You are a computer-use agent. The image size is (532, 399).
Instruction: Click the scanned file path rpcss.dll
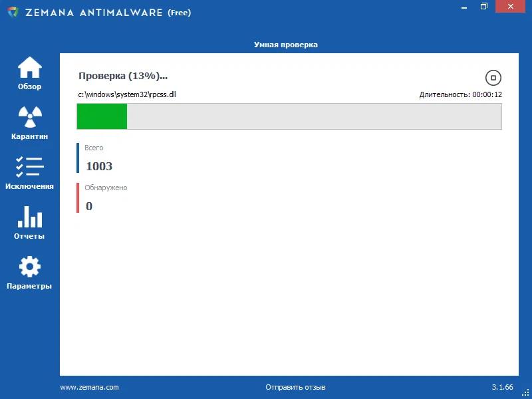coord(127,94)
